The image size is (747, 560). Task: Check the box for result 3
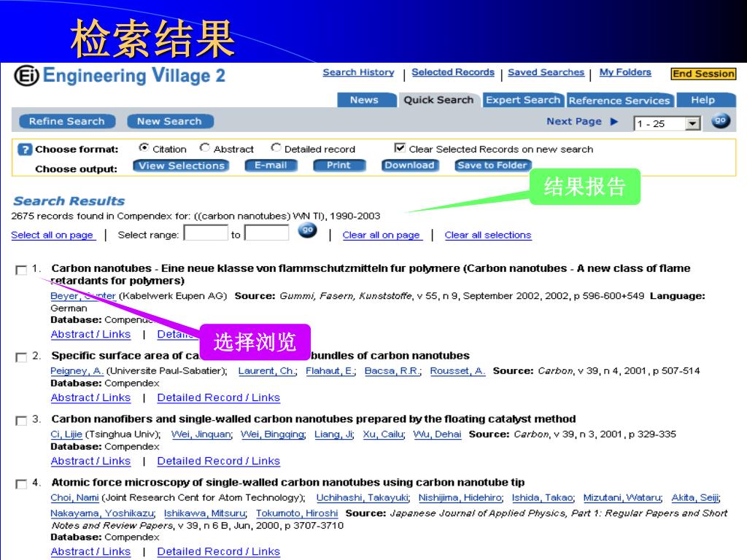tap(21, 421)
